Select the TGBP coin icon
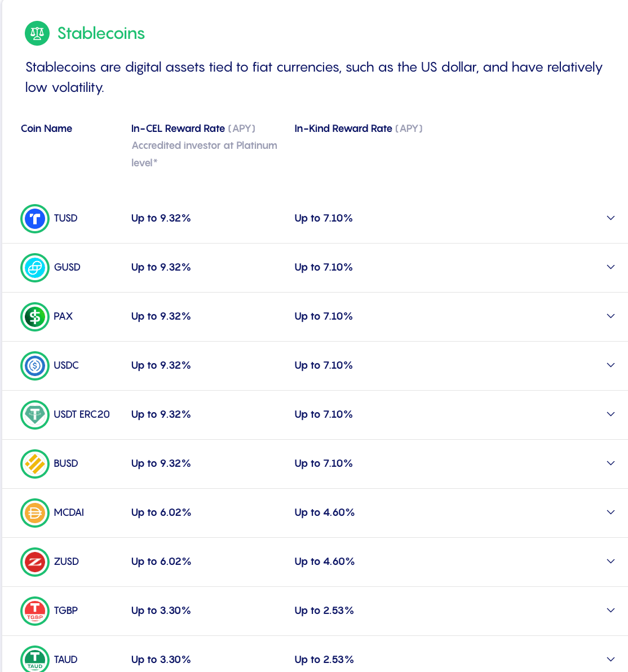Viewport: 628px width, 672px height. pos(34,611)
